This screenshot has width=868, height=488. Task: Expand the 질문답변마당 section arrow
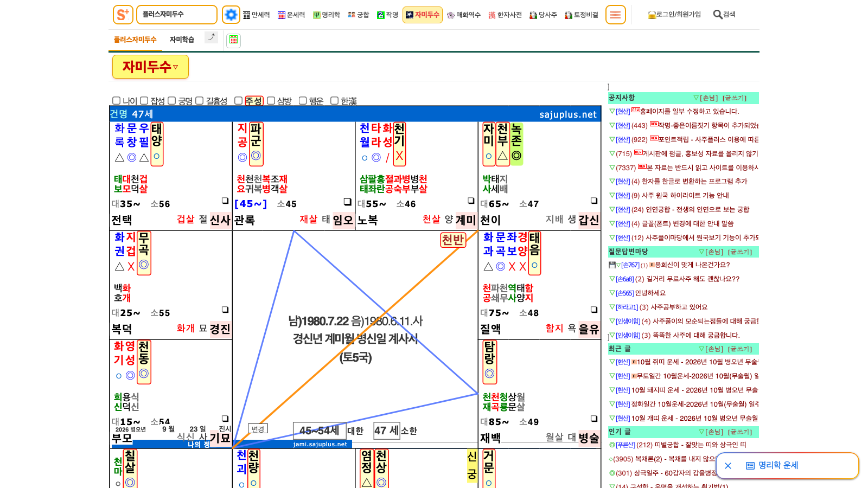(x=701, y=252)
